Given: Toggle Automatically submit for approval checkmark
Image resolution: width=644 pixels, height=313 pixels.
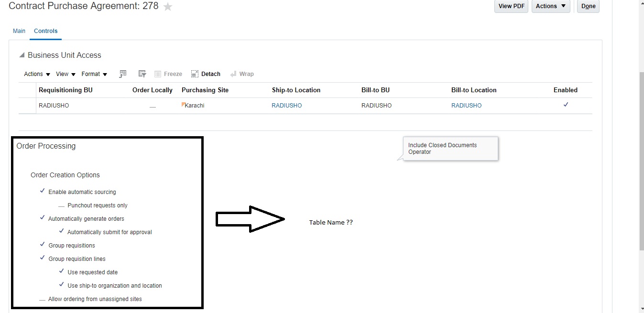Looking at the screenshot, I should 61,231.
